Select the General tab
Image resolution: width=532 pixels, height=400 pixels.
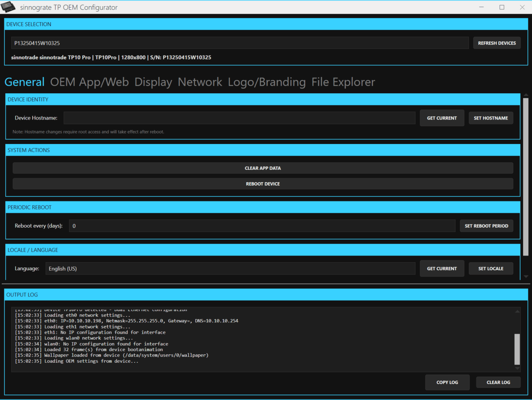[x=24, y=82]
